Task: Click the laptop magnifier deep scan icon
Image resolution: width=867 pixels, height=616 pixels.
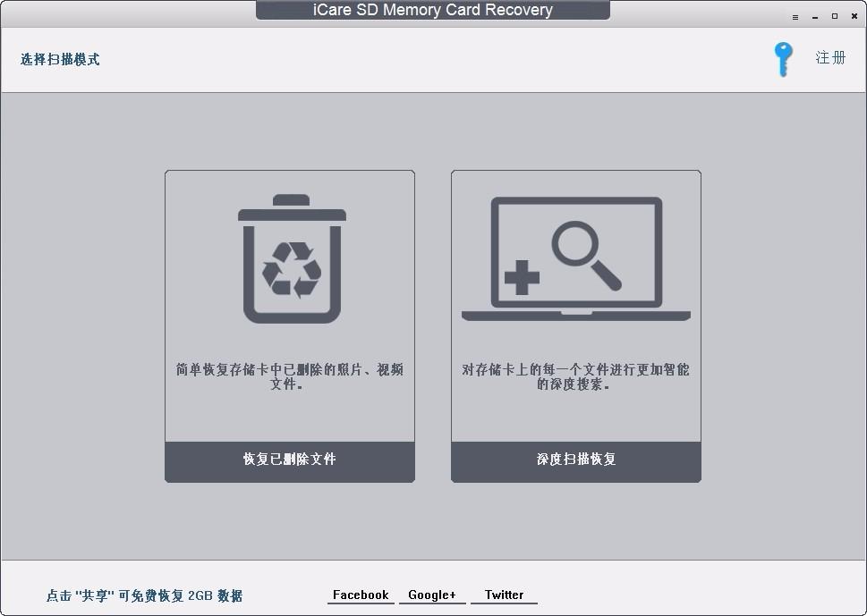Action: pos(575,258)
